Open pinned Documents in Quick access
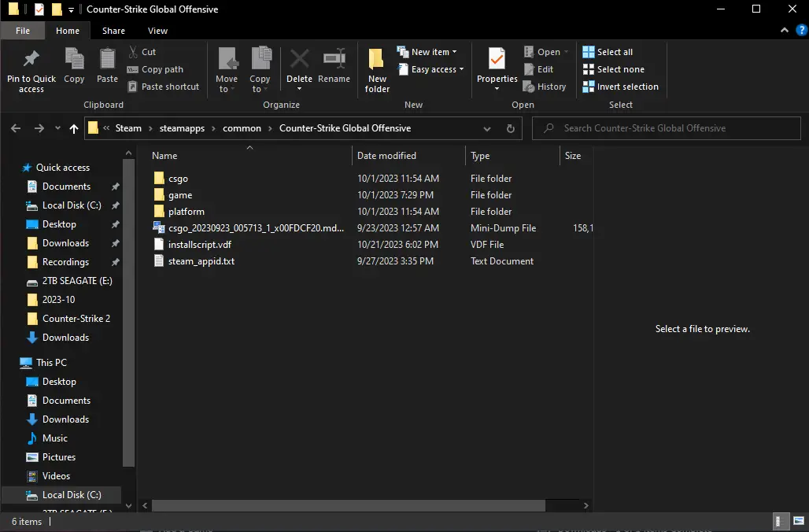The height and width of the screenshot is (532, 809). [x=66, y=187]
